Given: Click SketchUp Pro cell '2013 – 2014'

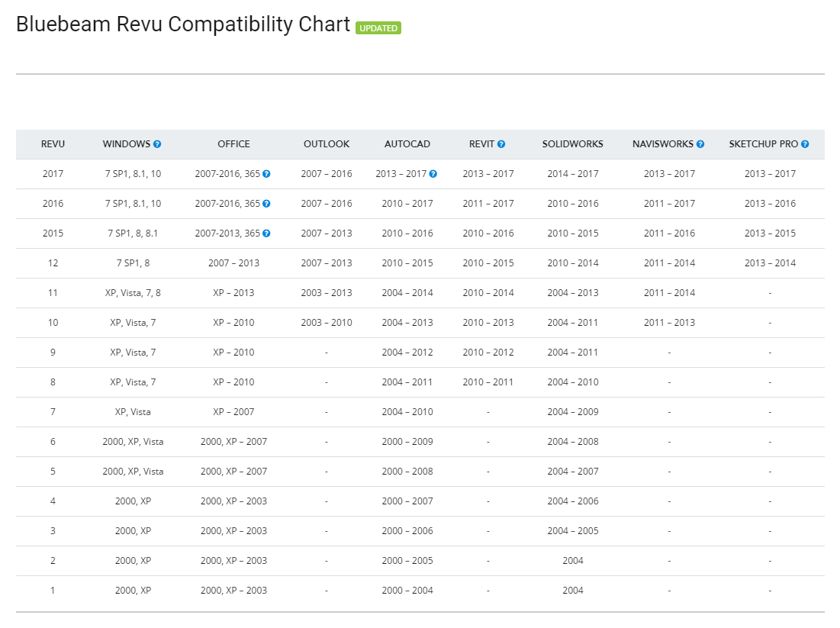Looking at the screenshot, I should (770, 263).
